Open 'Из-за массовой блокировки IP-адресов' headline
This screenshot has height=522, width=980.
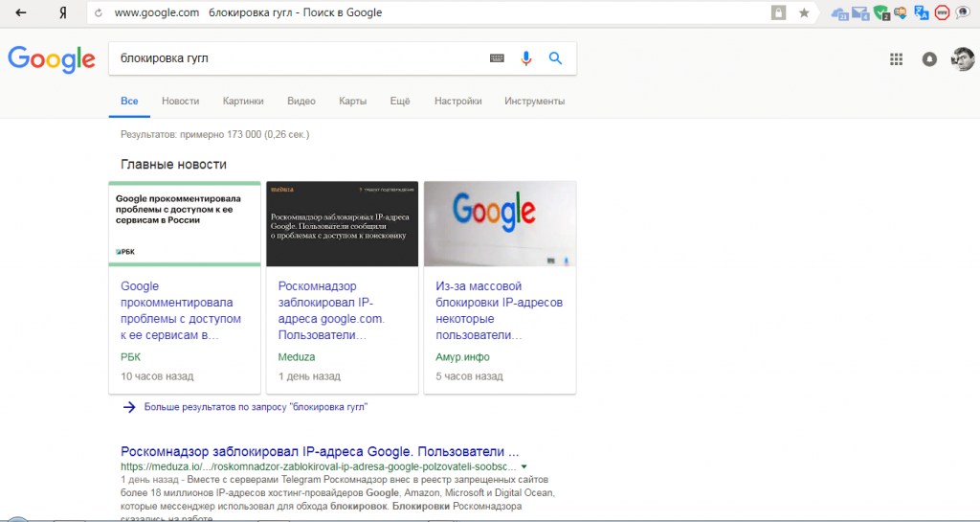click(499, 310)
